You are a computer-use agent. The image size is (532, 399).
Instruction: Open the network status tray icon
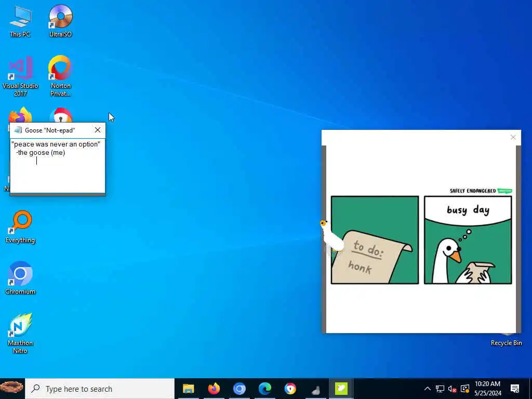click(440, 389)
